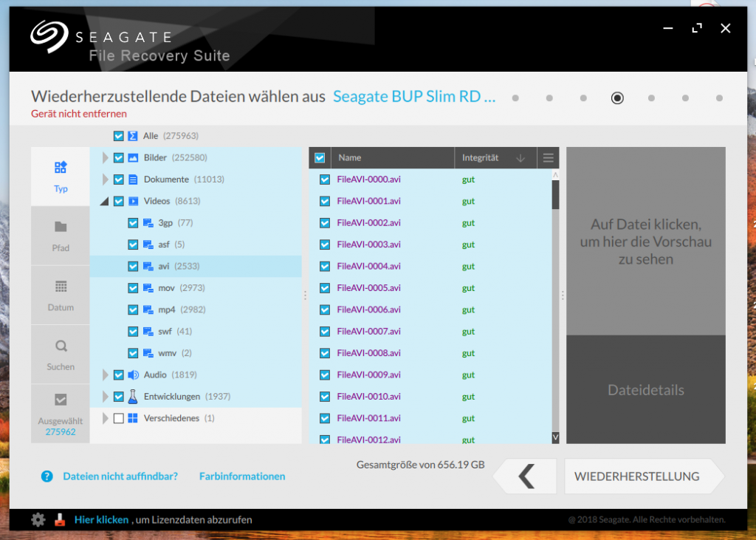The image size is (756, 540).
Task: Click scrollbar up arrow in file list
Action: (x=555, y=175)
